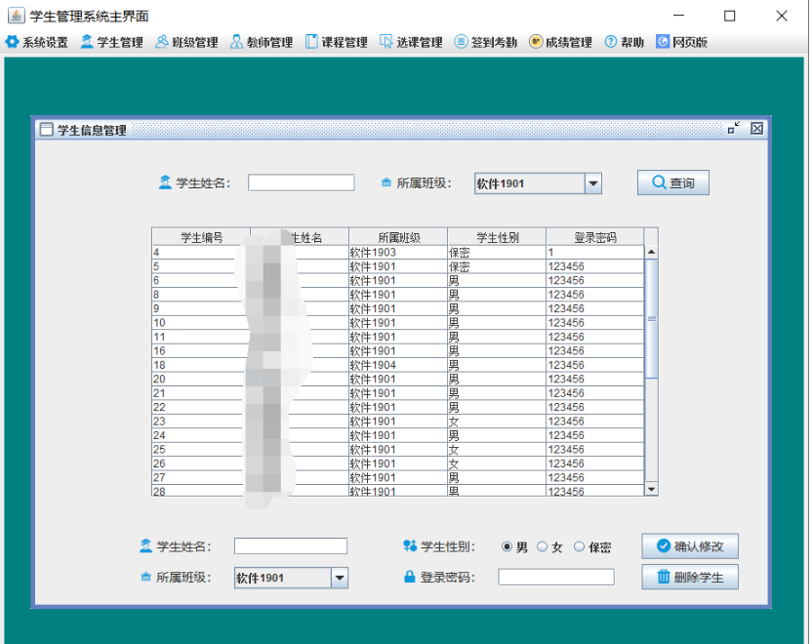Click the student icon beside top 学生姓名

point(165,182)
